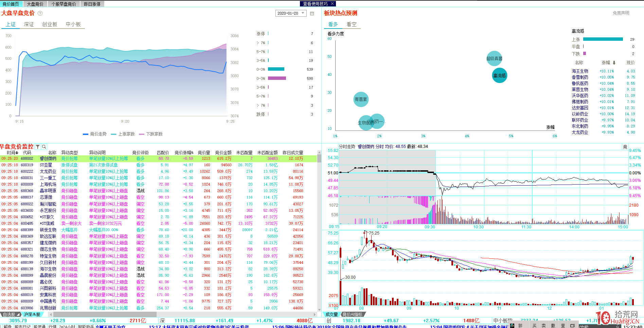
Task: Select the 成交量 chart tab
Action: point(332,314)
